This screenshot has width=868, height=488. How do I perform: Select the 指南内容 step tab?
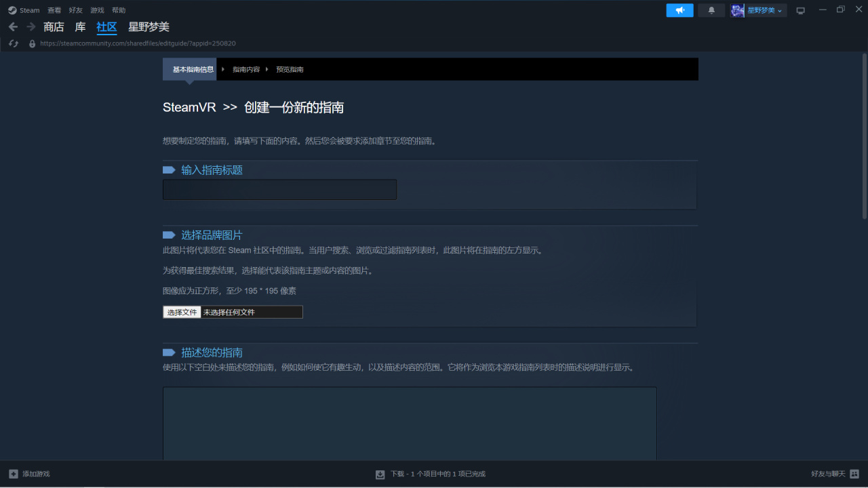click(x=246, y=69)
